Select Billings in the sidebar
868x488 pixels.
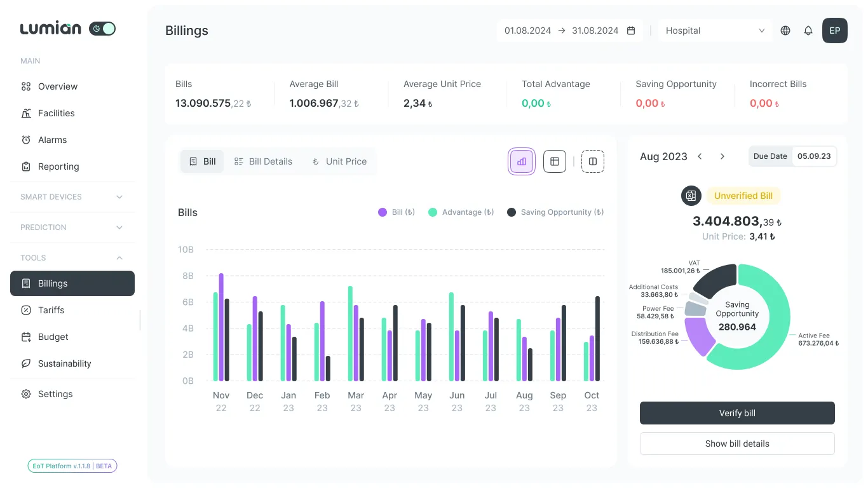click(72, 283)
